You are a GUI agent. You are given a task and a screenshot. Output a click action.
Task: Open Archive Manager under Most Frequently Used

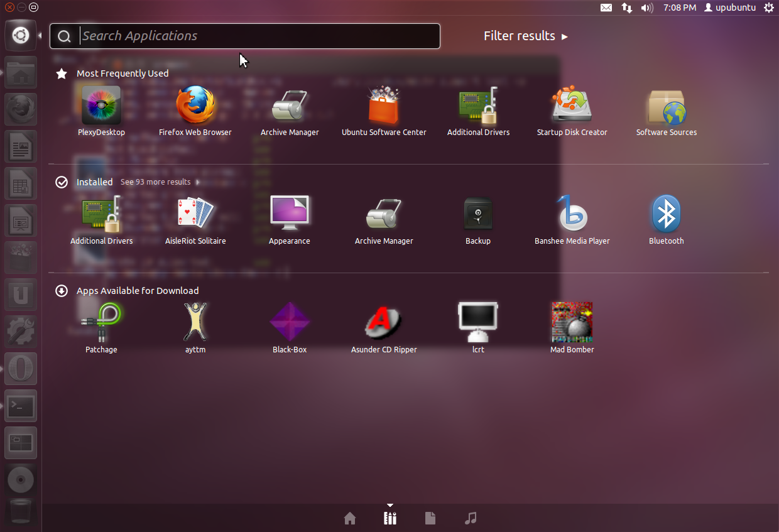[x=290, y=111]
